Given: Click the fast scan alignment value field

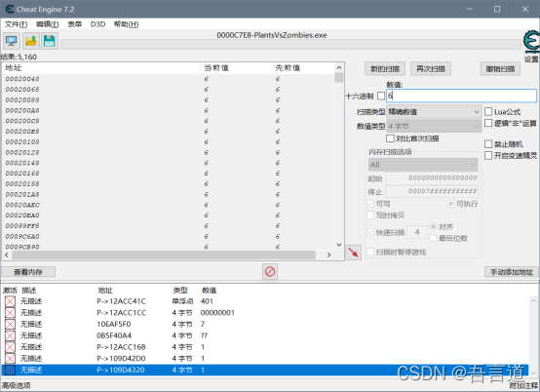Looking at the screenshot, I should pos(417,232).
